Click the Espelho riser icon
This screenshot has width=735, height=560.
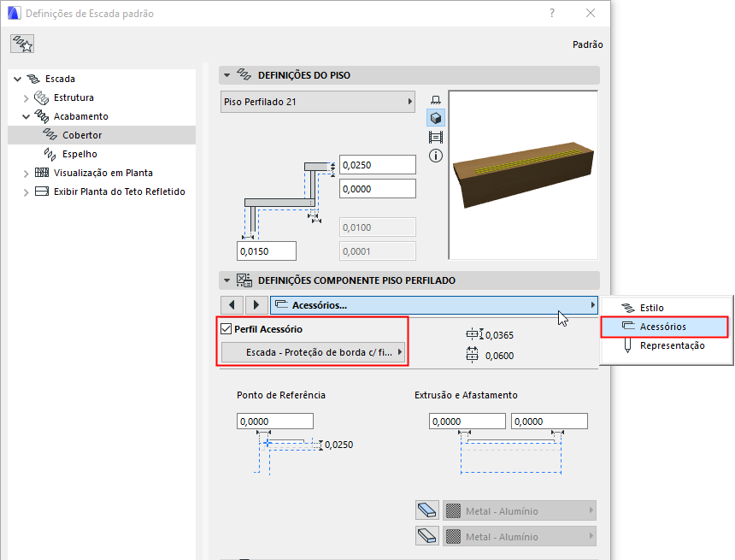coord(50,154)
